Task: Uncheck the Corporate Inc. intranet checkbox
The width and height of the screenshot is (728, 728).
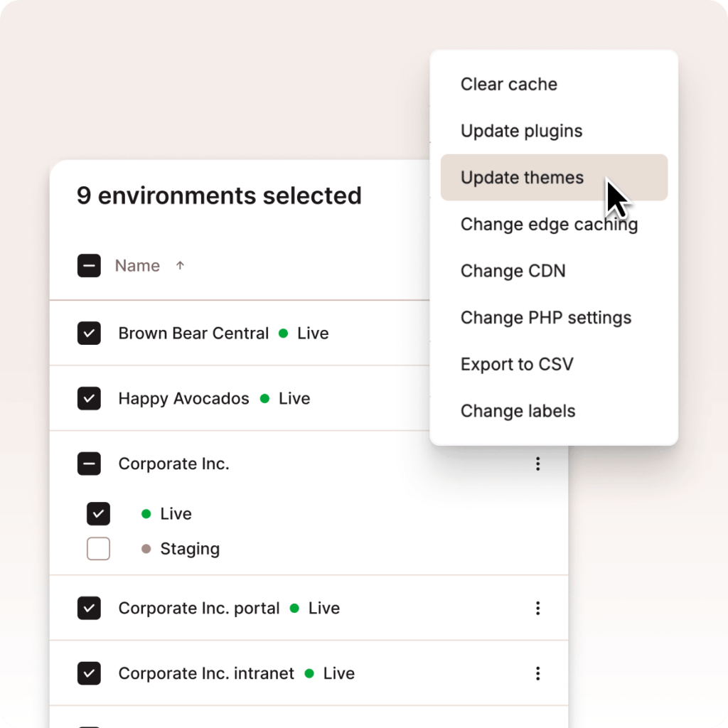Action: [89, 673]
